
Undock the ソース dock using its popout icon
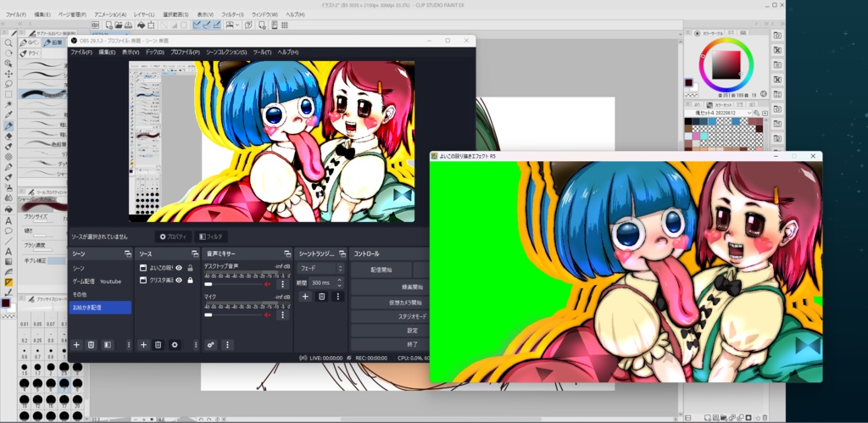coord(195,253)
